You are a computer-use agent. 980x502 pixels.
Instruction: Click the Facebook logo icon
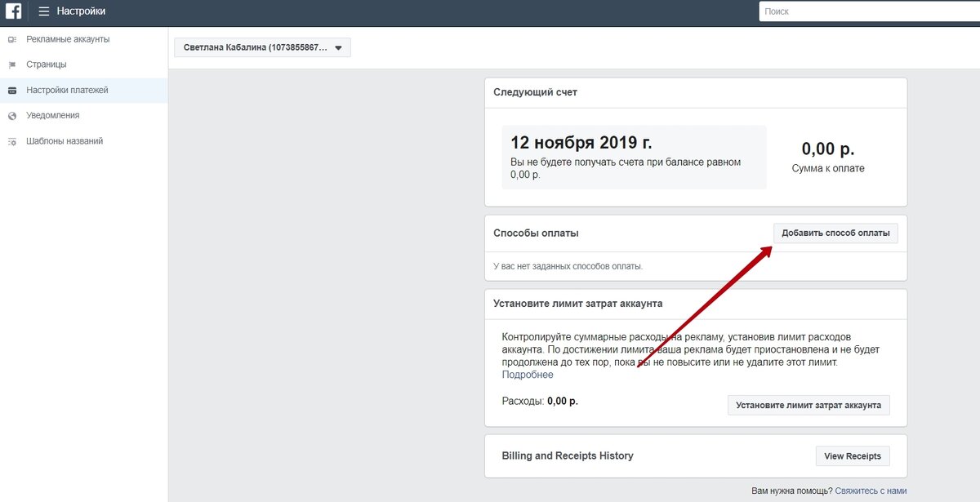13,11
